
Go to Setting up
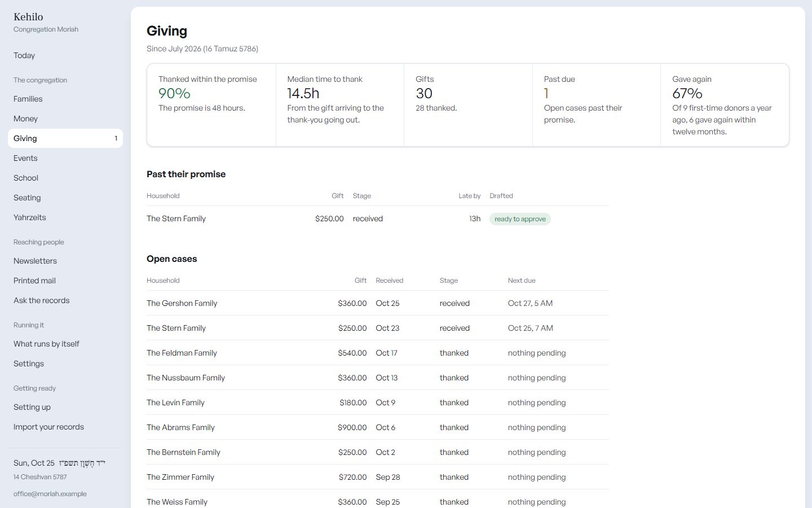pos(65,407)
